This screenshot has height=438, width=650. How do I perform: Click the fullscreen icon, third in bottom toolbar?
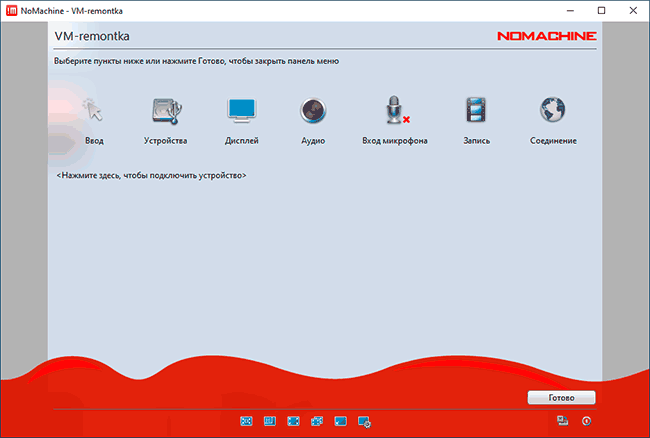293,421
